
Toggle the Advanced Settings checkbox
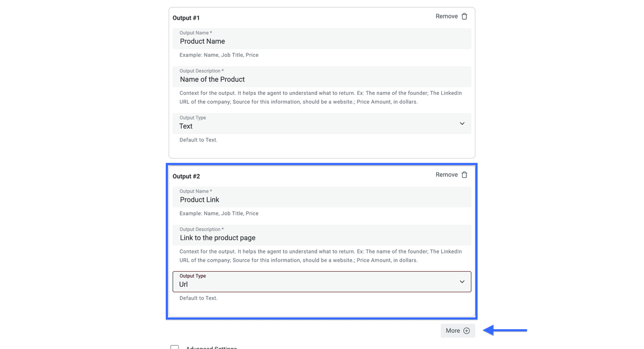point(174,347)
